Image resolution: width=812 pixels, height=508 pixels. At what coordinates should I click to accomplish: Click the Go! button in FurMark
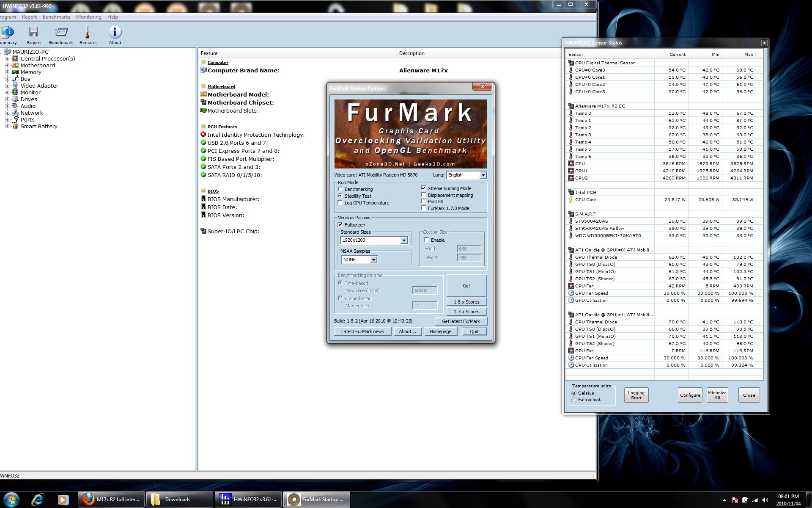pos(466,286)
